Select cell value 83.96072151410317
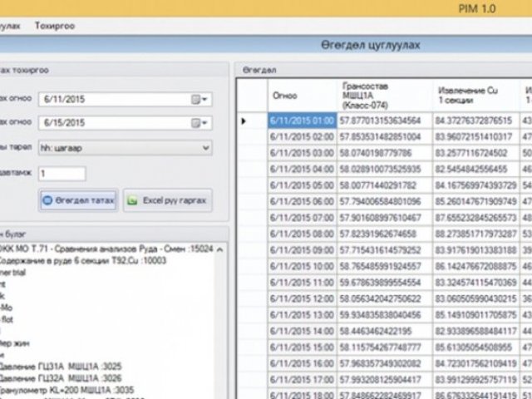Screen dimensions: 532x399 476,137
